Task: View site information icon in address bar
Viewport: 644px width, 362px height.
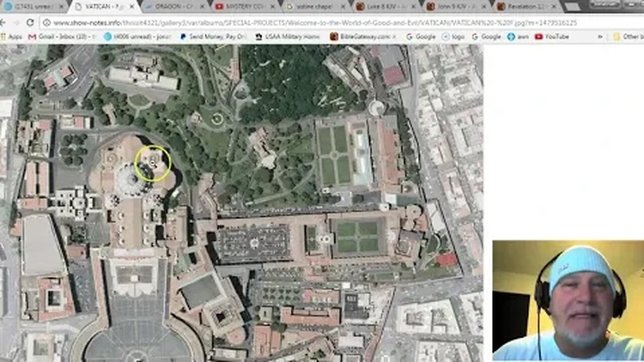Action: (x=47, y=23)
